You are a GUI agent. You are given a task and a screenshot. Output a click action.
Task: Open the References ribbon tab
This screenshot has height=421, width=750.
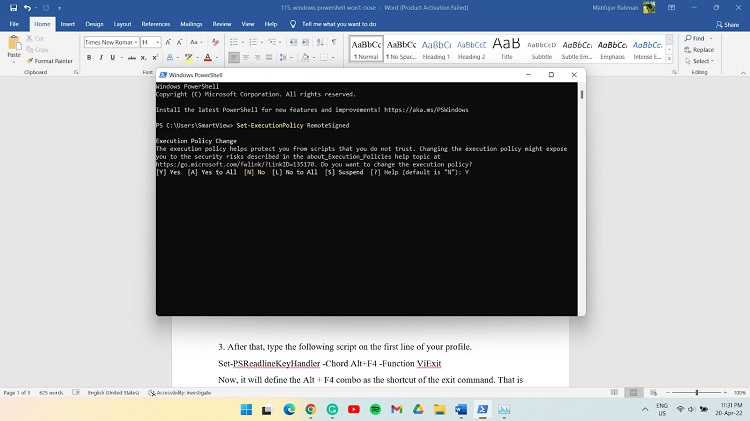[155, 23]
